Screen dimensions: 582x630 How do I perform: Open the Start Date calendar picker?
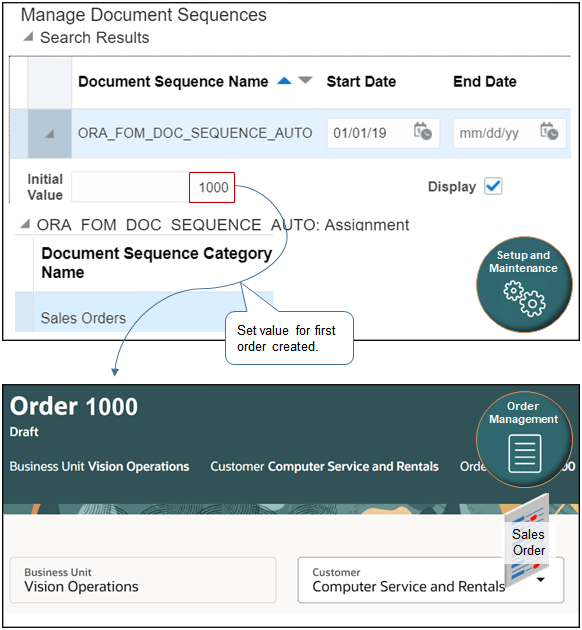423,131
